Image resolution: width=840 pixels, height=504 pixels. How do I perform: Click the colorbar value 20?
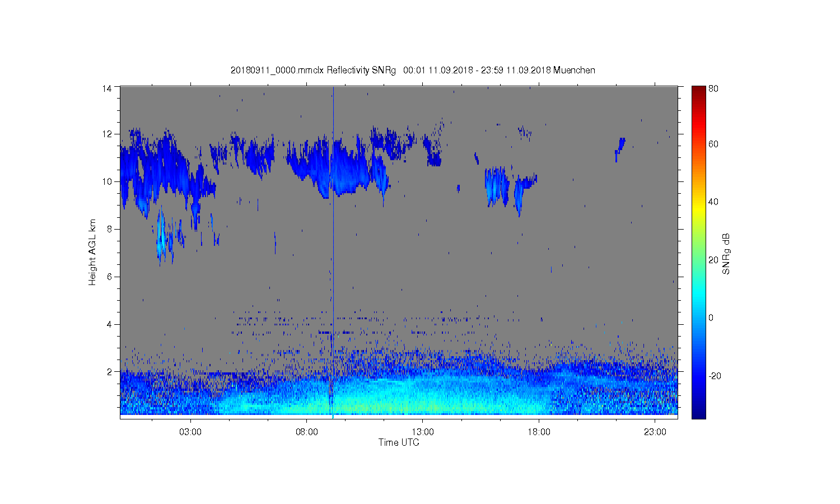[x=713, y=260]
